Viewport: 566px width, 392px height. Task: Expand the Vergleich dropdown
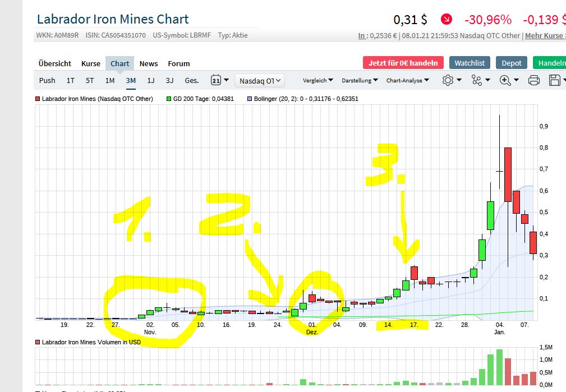click(317, 80)
